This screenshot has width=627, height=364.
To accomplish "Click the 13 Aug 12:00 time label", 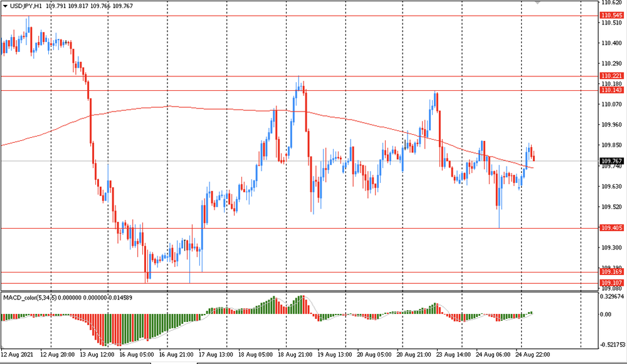I will pyautogui.click(x=97, y=355).
